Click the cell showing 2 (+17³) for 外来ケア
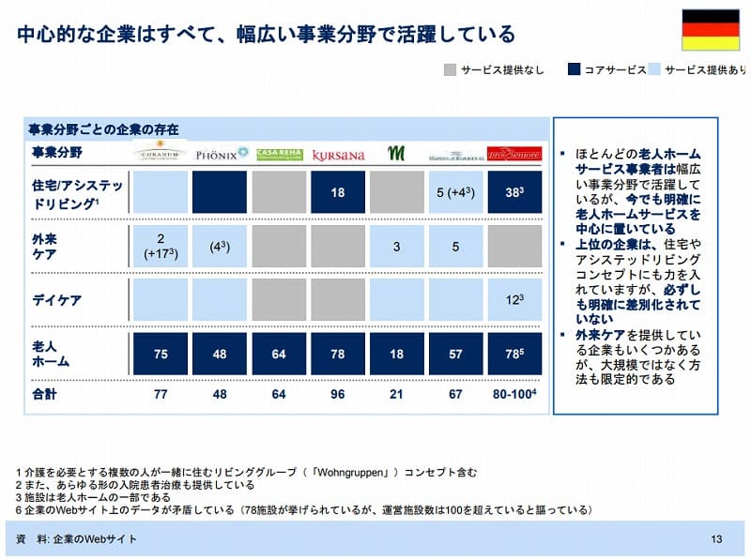The width and height of the screenshot is (751, 560). point(161,247)
